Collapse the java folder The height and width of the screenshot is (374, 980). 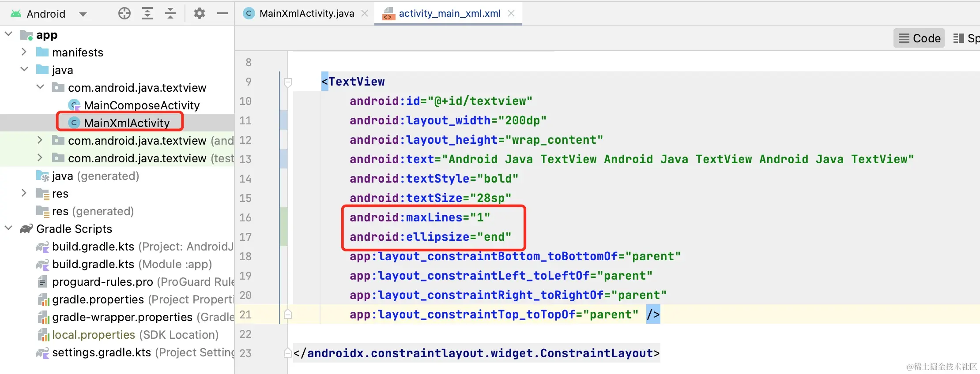(24, 70)
